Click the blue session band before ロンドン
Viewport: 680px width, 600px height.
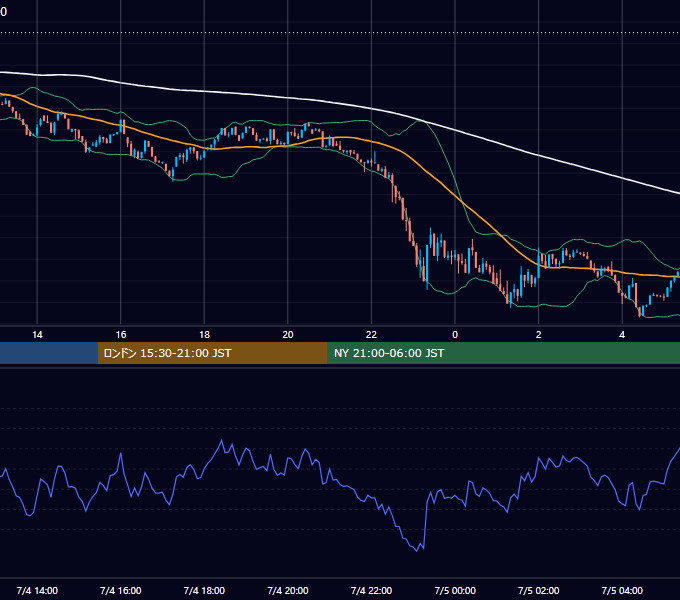(x=49, y=353)
